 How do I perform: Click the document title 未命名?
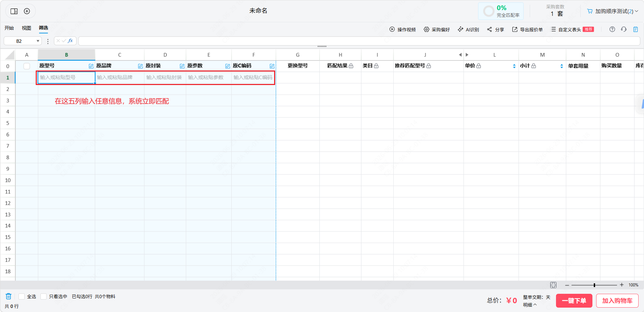258,11
